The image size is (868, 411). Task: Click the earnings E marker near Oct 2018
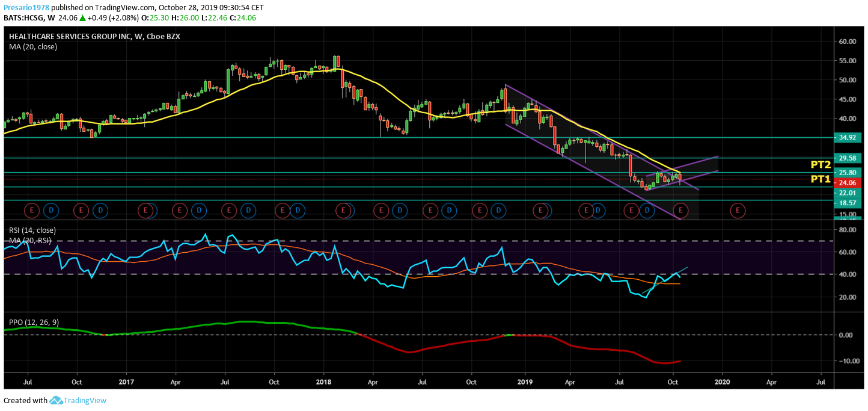tap(479, 210)
